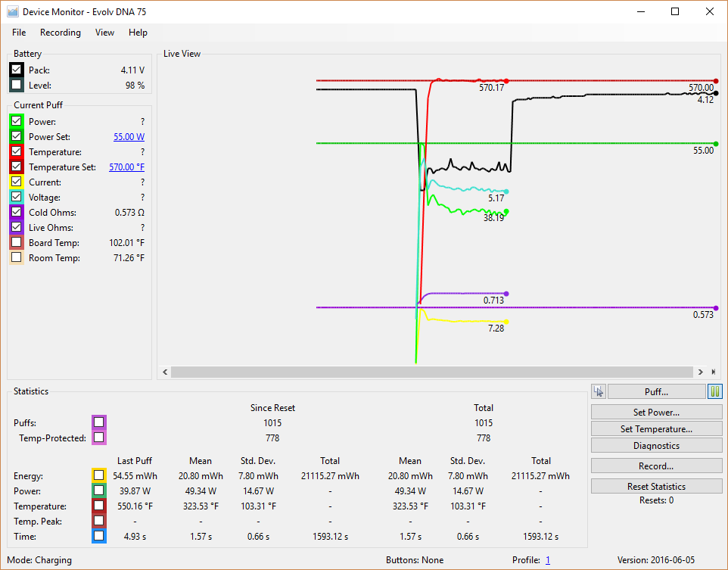Click the Device Monitor title bar app icon

click(x=12, y=12)
